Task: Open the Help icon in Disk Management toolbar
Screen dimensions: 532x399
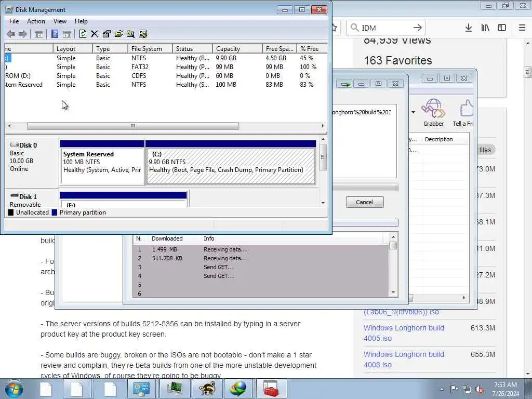Action: tap(55, 34)
